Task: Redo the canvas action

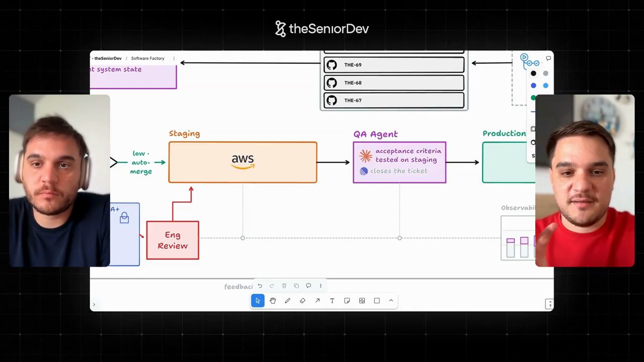Action: (272, 286)
